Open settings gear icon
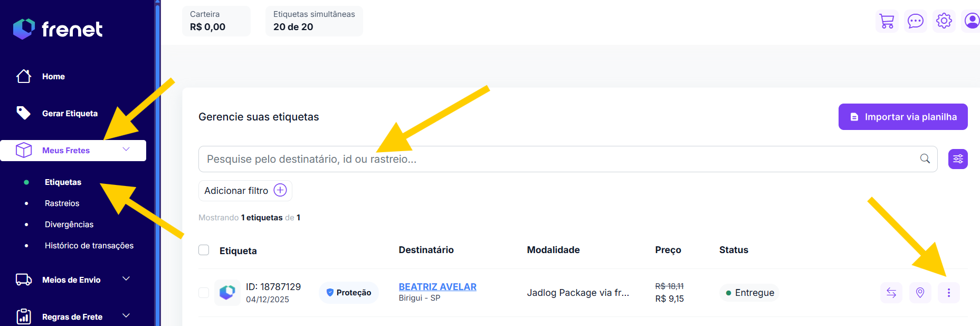This screenshot has height=326, width=980. pyautogui.click(x=944, y=21)
